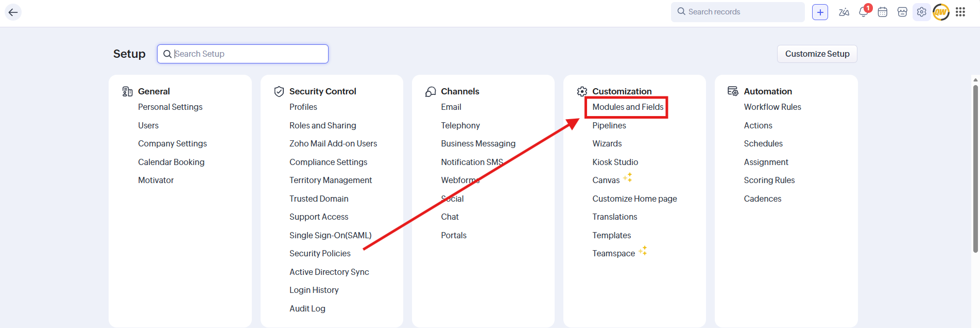The height and width of the screenshot is (328, 980).
Task: Click the Customization gear icon
Action: click(x=582, y=91)
